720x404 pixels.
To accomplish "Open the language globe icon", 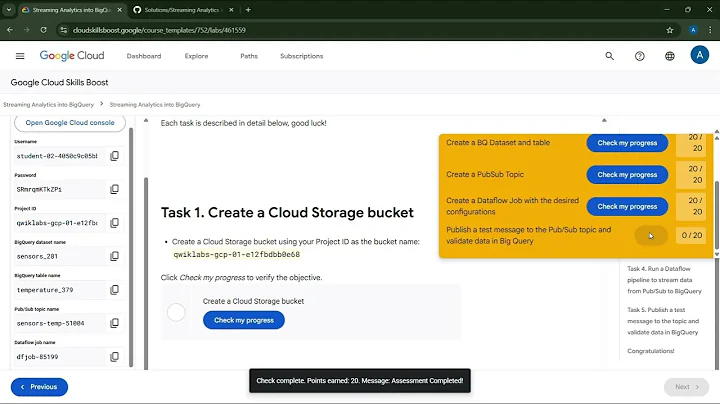I will click(x=670, y=56).
